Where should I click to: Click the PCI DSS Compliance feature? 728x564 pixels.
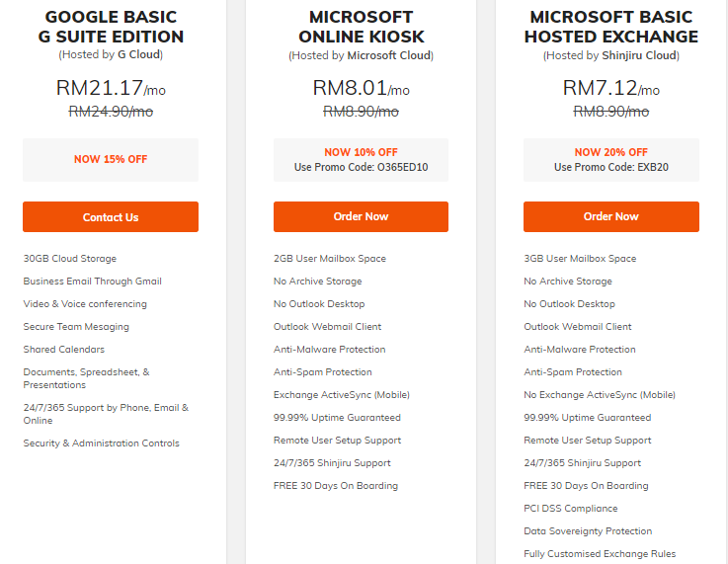(x=571, y=509)
